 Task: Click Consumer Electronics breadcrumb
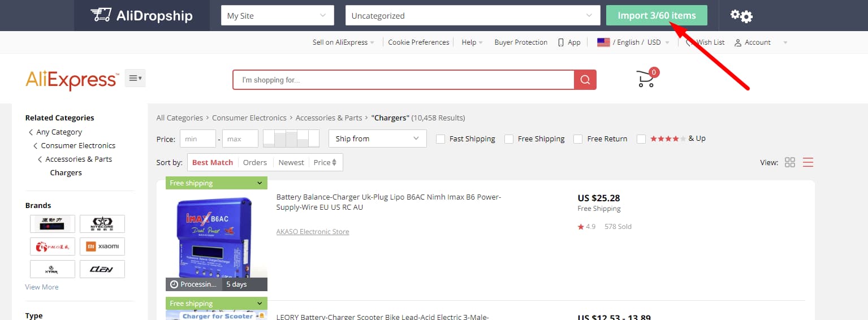tap(249, 118)
